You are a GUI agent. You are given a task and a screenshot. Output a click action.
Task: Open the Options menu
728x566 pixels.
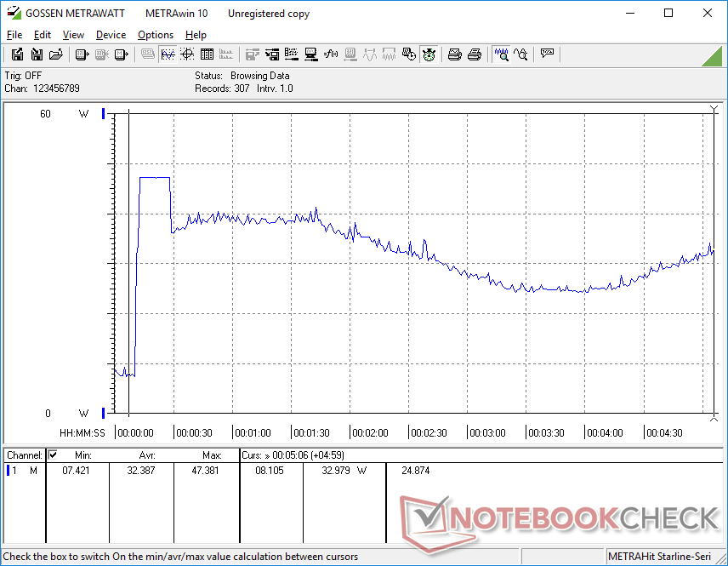(156, 35)
